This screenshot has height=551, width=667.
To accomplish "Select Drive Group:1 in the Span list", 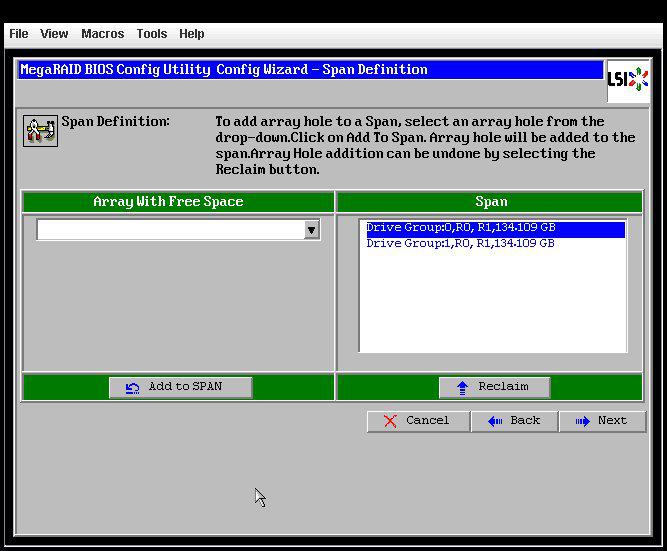I will 460,243.
